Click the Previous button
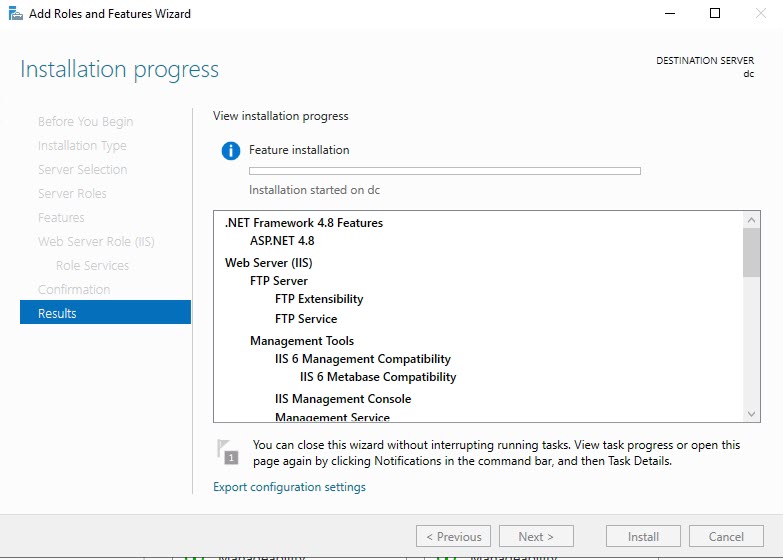Screen dimensions: 783x560 click(x=453, y=536)
